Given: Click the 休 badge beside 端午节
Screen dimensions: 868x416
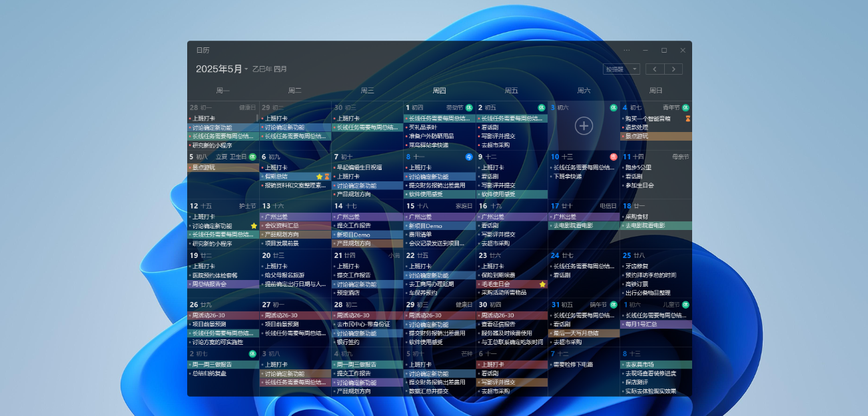Looking at the screenshot, I should [614, 305].
